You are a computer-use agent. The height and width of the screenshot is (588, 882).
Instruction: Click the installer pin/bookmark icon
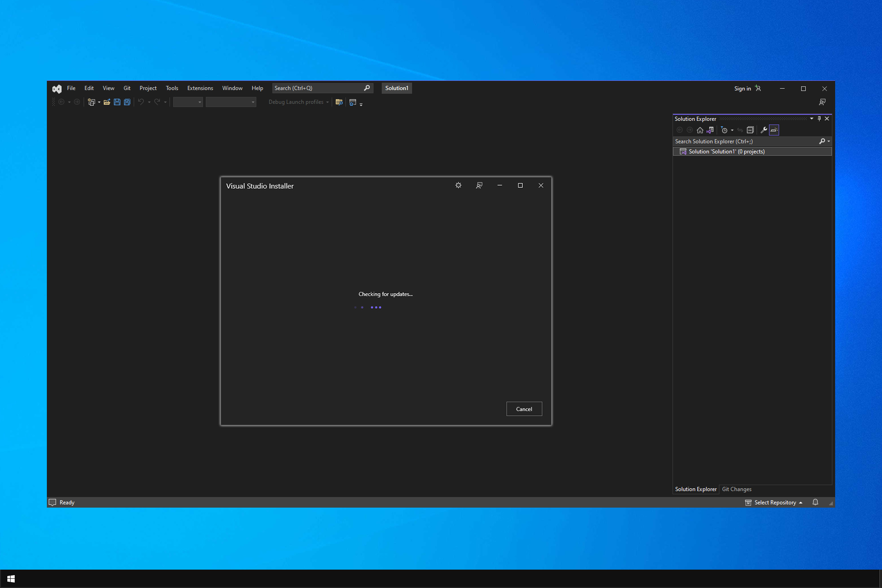tap(480, 185)
